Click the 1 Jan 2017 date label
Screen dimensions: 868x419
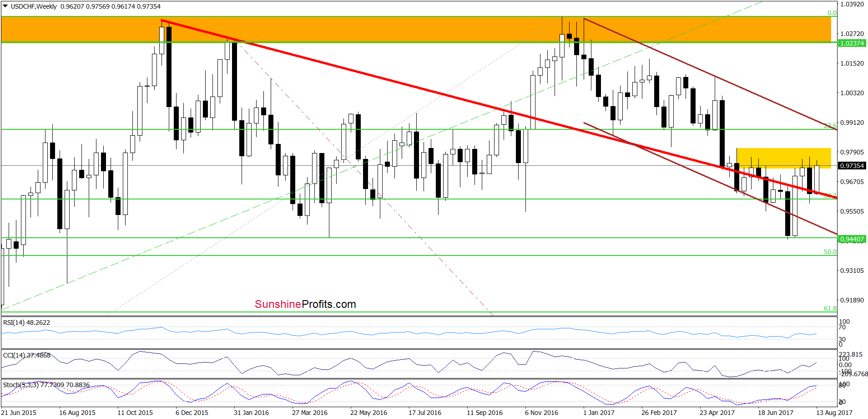(x=599, y=413)
